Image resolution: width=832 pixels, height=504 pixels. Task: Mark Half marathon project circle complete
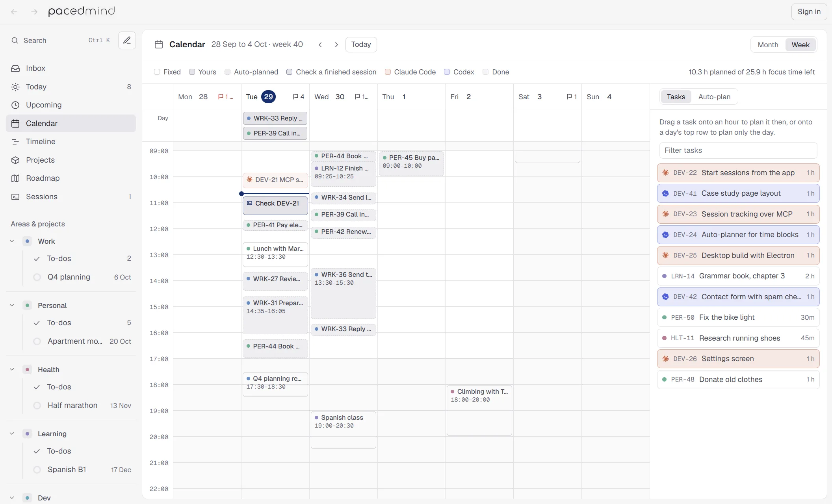click(37, 406)
